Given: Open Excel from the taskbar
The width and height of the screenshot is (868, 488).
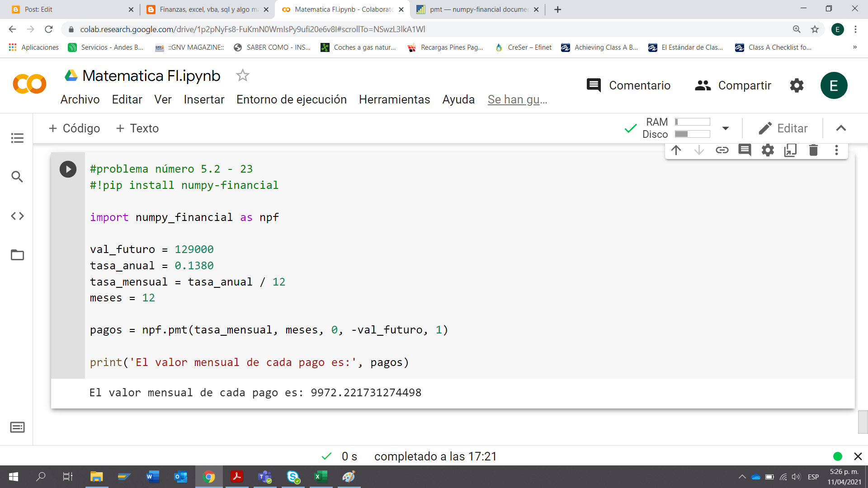Looking at the screenshot, I should coord(321,477).
